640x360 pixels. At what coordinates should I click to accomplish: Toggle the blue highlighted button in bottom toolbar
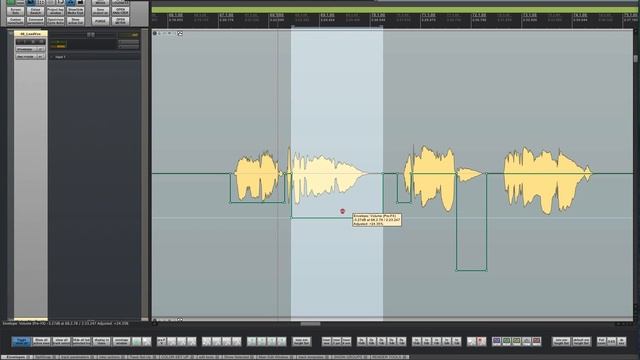21,341
